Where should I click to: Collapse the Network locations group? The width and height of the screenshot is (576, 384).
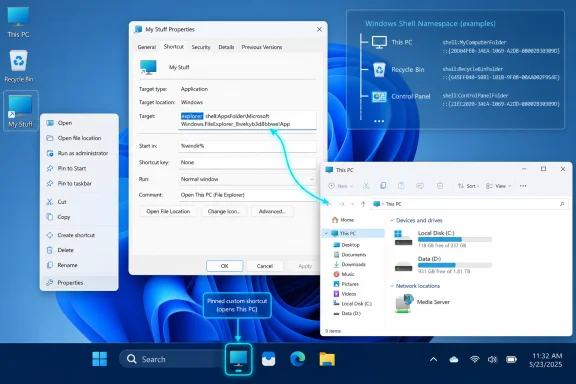392,286
